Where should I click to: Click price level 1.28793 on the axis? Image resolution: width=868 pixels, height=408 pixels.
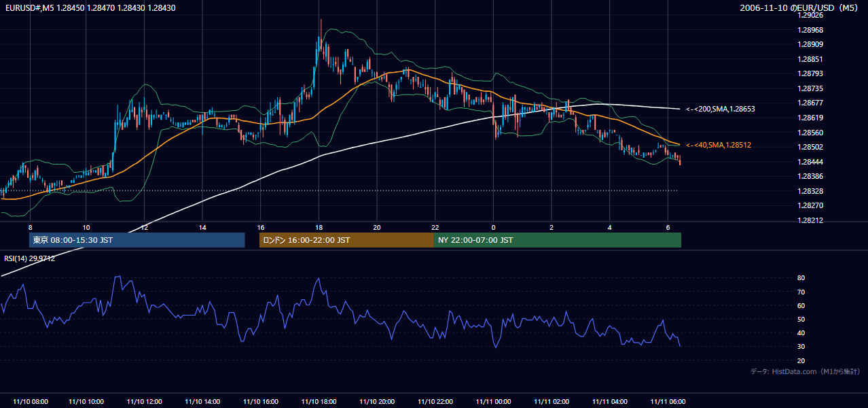(x=810, y=73)
